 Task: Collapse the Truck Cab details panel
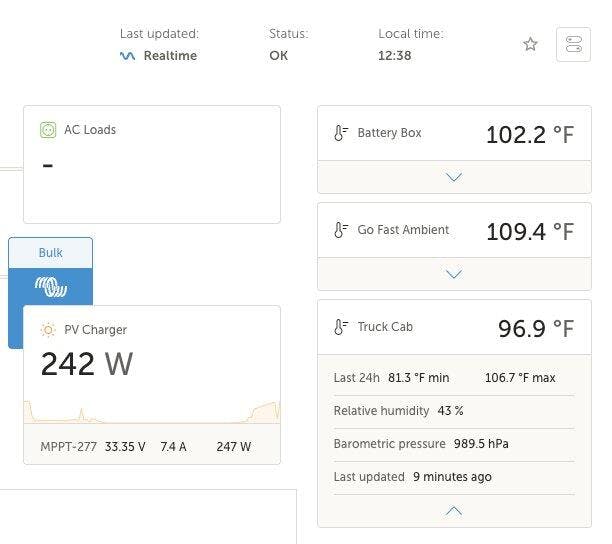(454, 511)
